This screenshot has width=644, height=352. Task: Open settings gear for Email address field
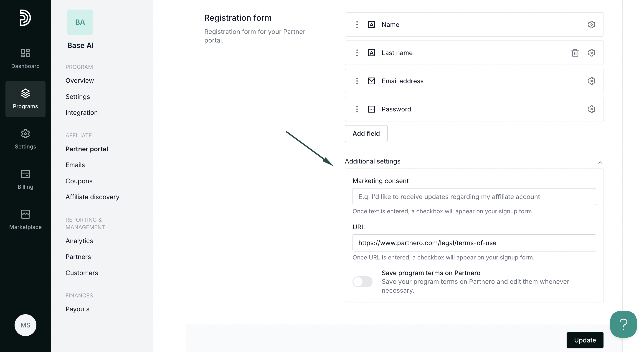[591, 81]
